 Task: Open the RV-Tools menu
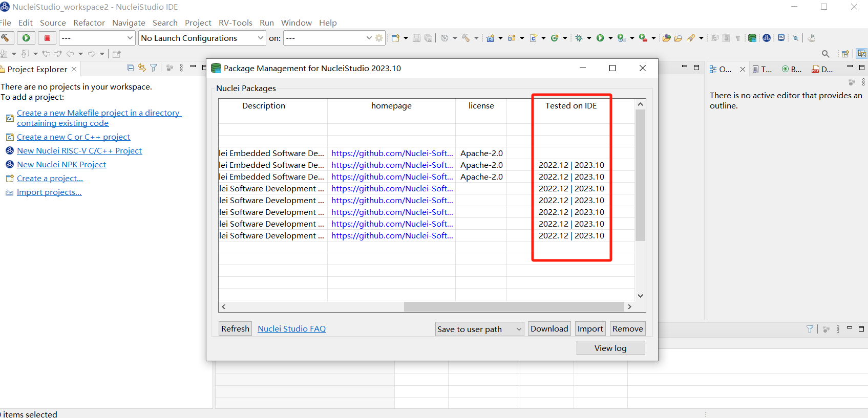tap(235, 23)
